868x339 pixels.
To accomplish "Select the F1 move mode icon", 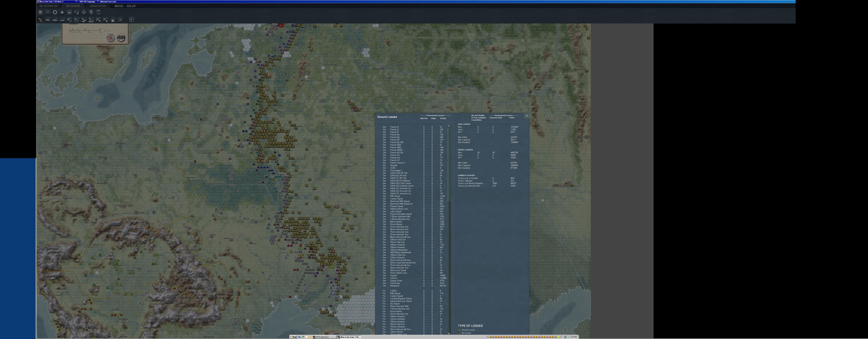I will [x=40, y=20].
